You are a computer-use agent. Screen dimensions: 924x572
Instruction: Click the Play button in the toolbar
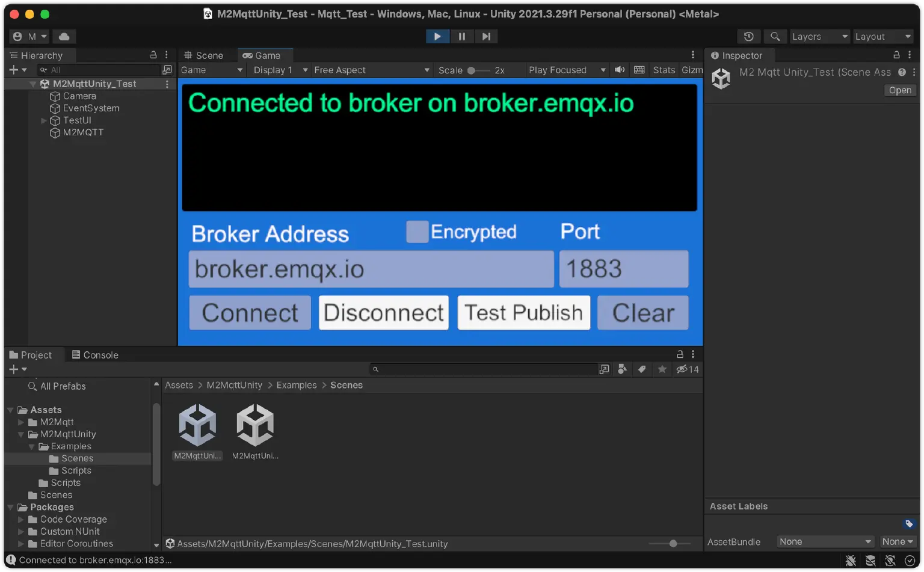coord(437,37)
